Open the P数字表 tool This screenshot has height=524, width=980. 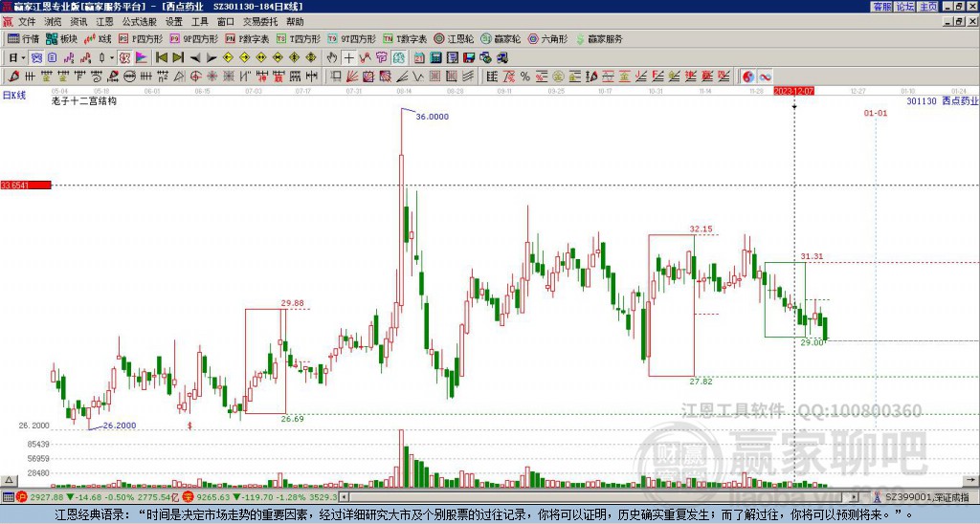247,38
